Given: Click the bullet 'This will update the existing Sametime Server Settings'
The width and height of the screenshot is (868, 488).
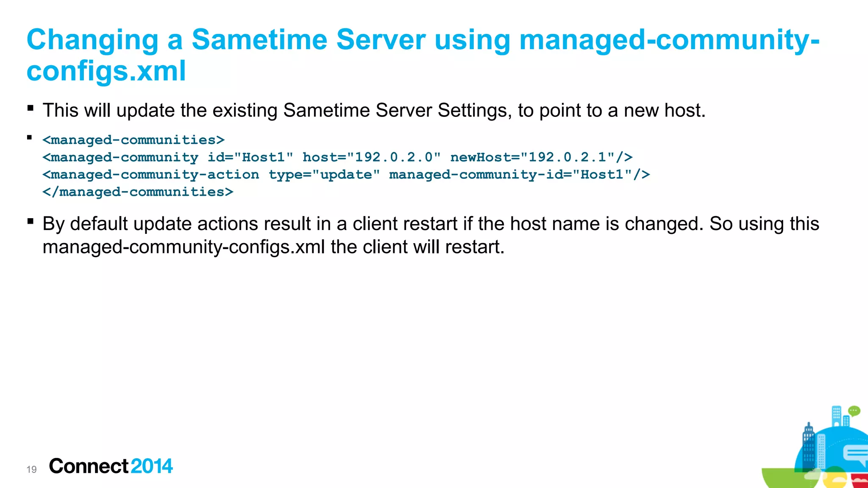Looking at the screenshot, I should pos(374,111).
